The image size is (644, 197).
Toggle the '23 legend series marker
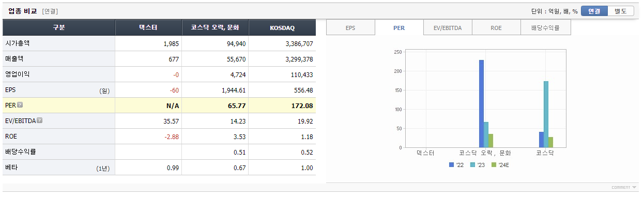click(472, 165)
